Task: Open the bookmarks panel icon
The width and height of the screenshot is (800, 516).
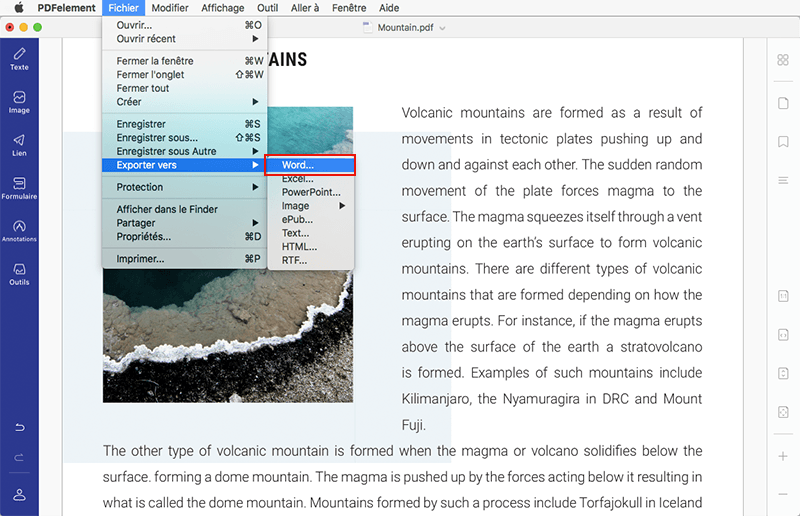Action: (x=783, y=142)
